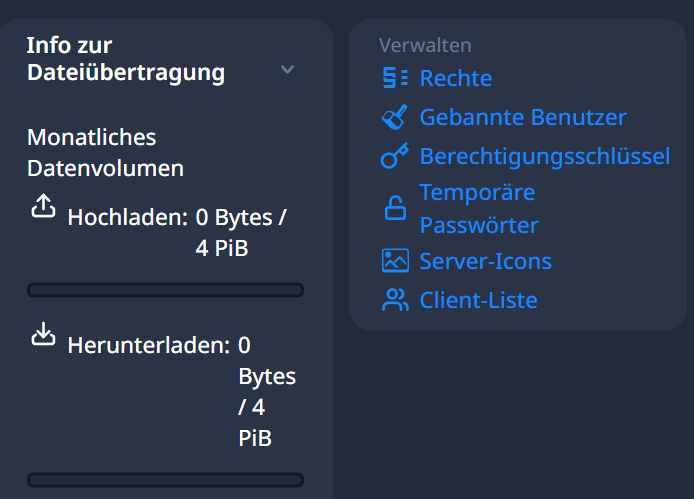This screenshot has width=694, height=499.
Task: Click the Client-Liste users icon
Action: point(395,300)
